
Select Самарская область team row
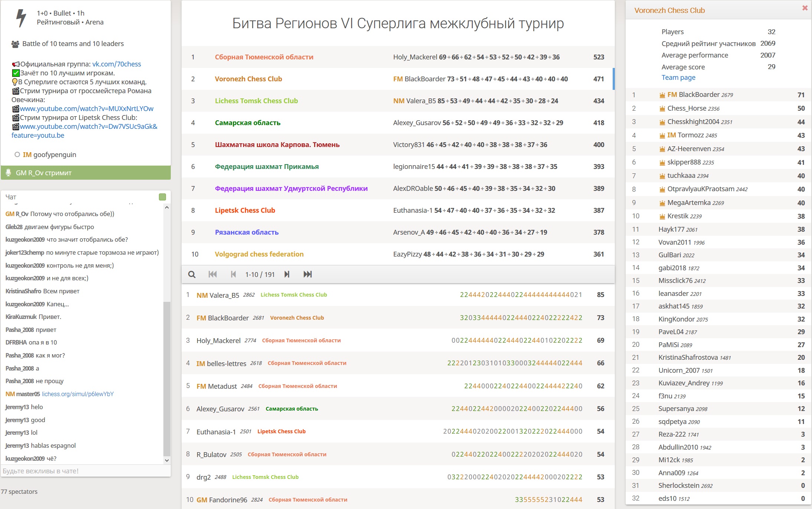pos(398,123)
